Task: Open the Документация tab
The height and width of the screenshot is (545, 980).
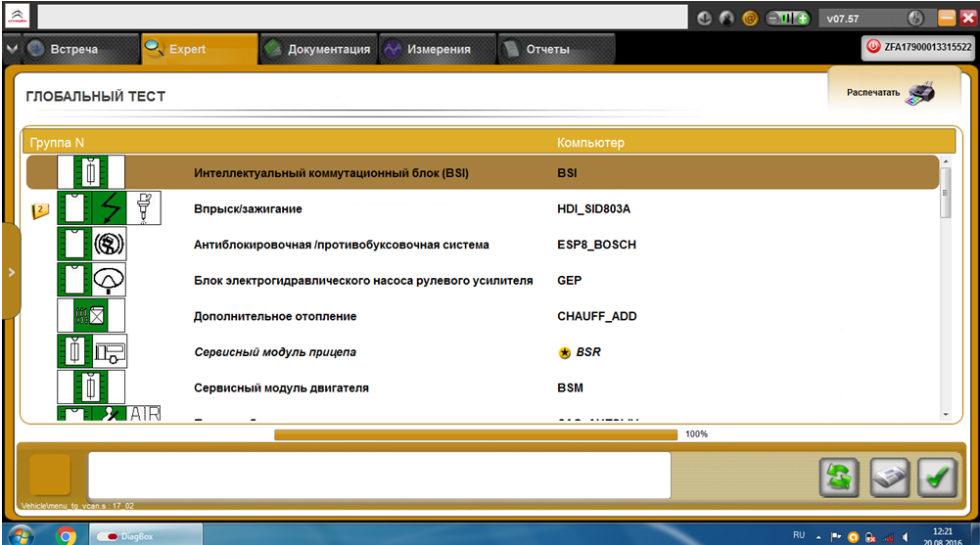Action: coord(317,49)
